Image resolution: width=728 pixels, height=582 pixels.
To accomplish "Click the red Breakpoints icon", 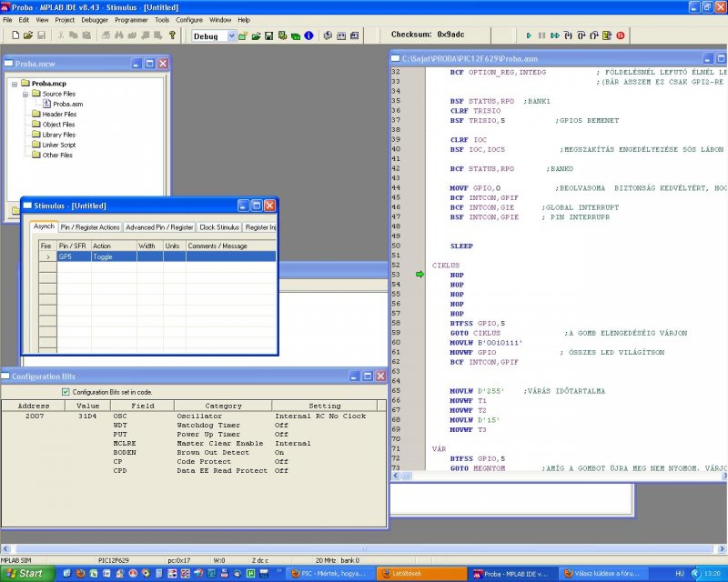I will (621, 35).
